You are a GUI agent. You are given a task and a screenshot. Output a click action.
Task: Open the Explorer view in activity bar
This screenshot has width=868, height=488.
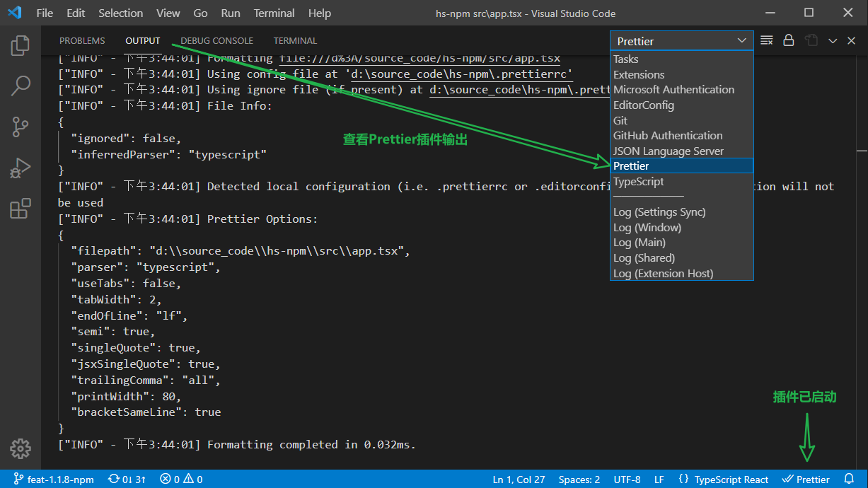21,45
